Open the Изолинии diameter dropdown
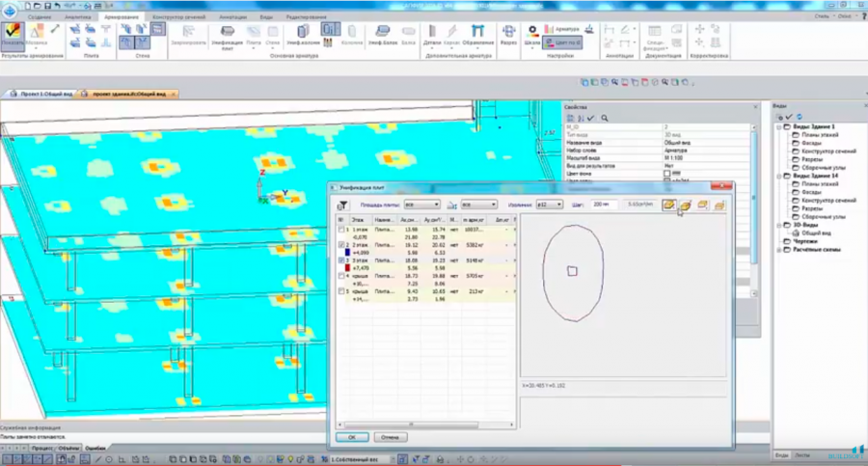This screenshot has width=868, height=466. click(x=550, y=205)
